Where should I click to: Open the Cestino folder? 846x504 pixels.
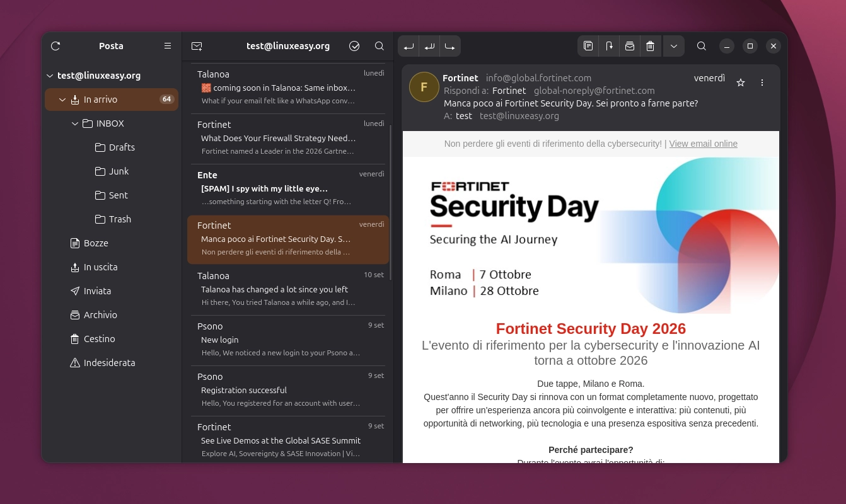(x=112, y=339)
